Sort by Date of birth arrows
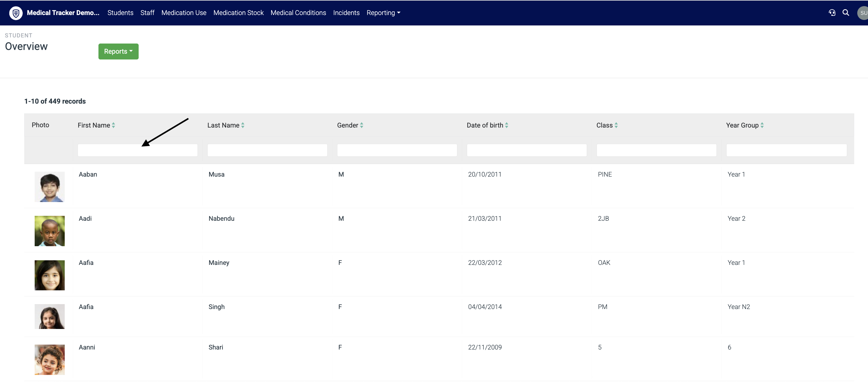The image size is (868, 382). pyautogui.click(x=506, y=125)
